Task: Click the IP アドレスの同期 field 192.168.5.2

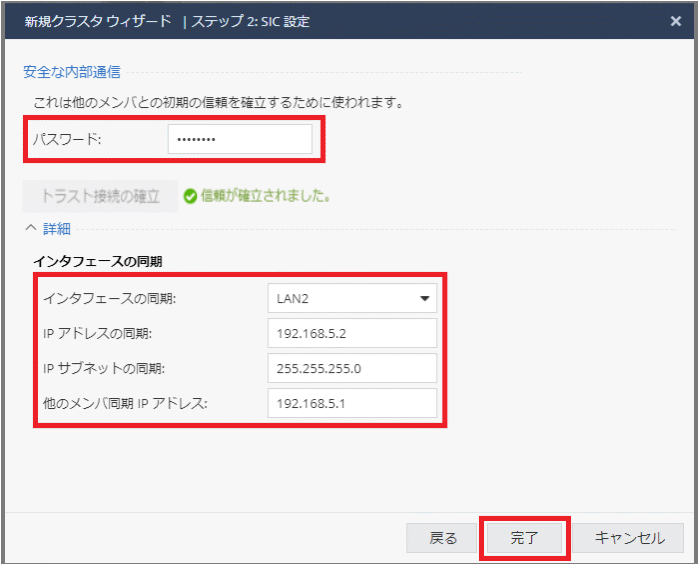Action: coord(352,334)
